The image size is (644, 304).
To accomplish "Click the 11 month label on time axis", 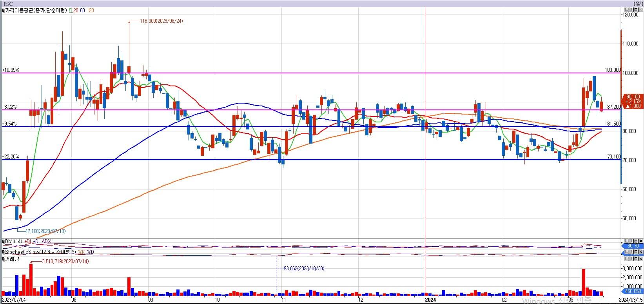I will coord(283,300).
